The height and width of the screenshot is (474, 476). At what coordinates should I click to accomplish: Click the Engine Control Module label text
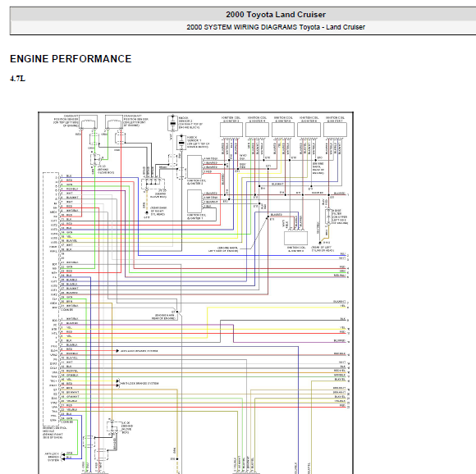coord(55,432)
